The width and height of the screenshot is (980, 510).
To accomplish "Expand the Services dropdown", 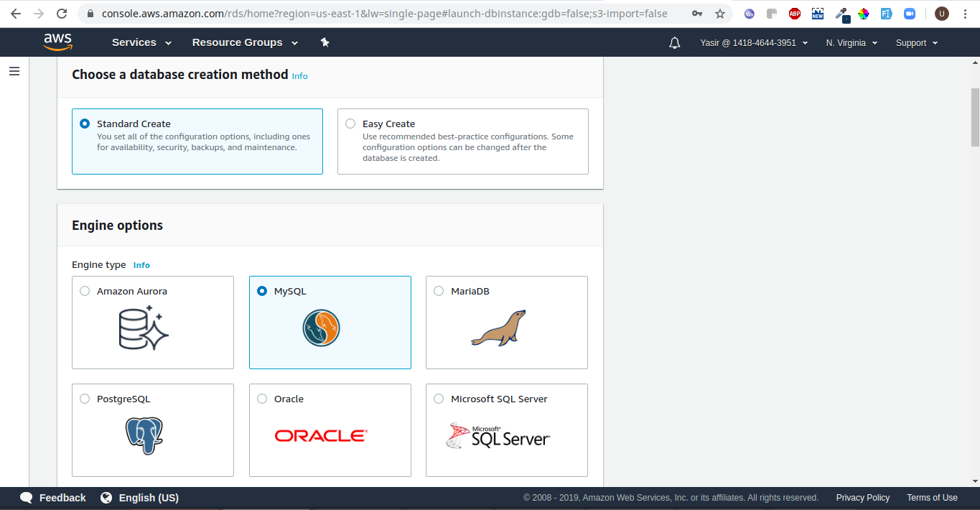I will pos(141,42).
